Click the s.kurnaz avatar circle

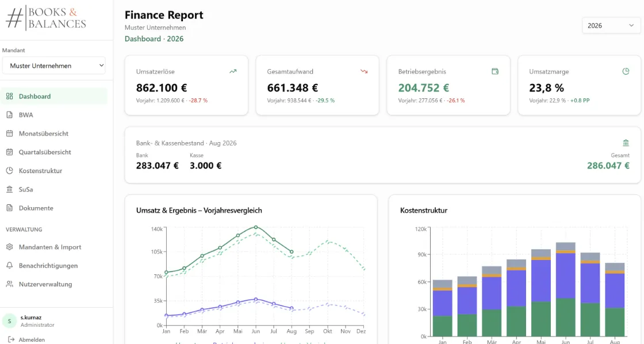tap(9, 321)
